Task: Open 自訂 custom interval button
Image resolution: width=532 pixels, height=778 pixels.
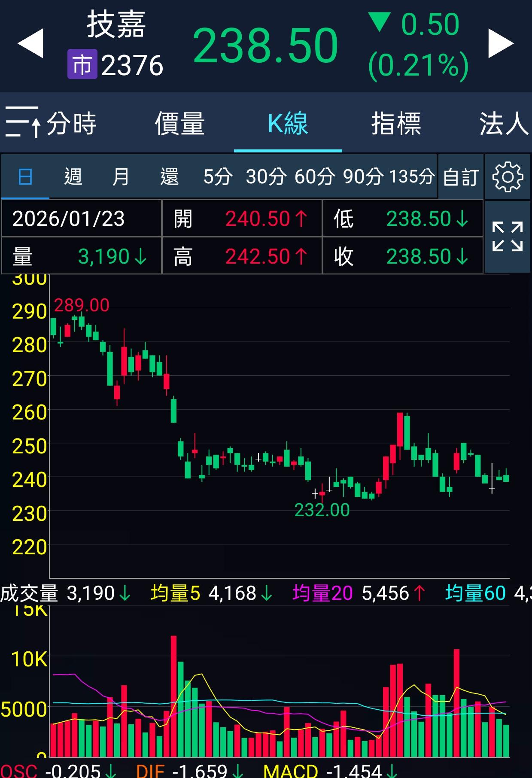Action: (x=461, y=177)
